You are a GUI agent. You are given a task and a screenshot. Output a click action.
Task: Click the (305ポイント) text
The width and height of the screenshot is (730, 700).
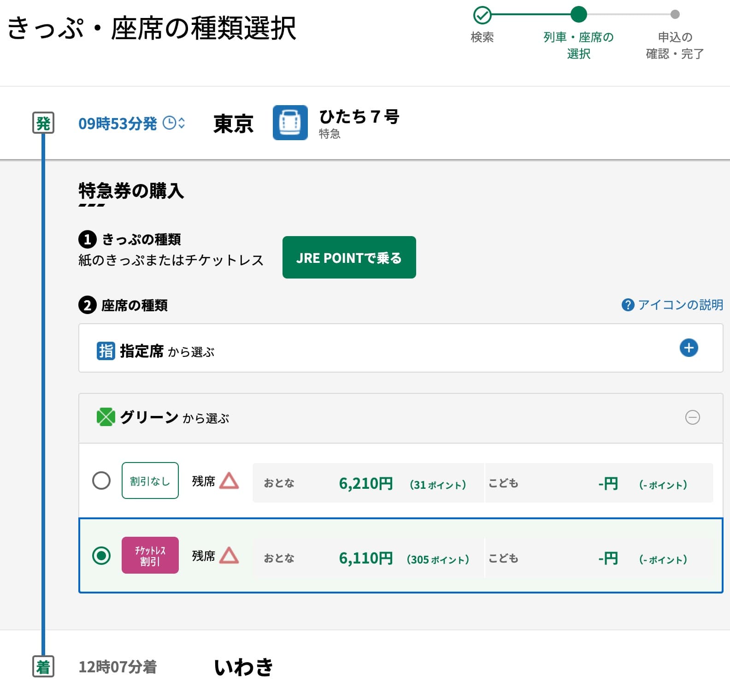pos(438,559)
